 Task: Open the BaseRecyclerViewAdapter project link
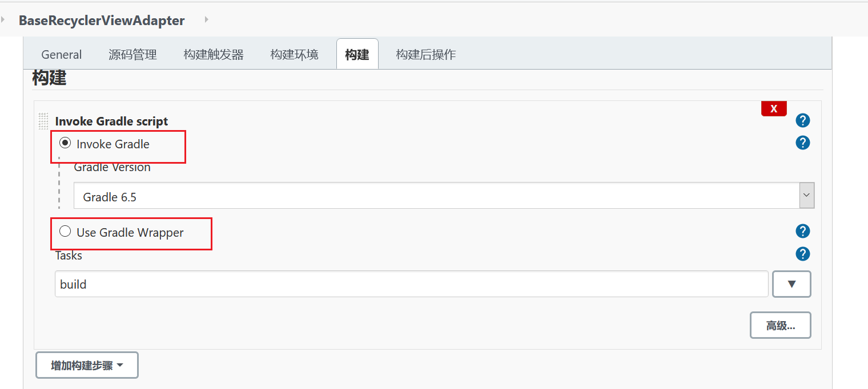[x=101, y=20]
